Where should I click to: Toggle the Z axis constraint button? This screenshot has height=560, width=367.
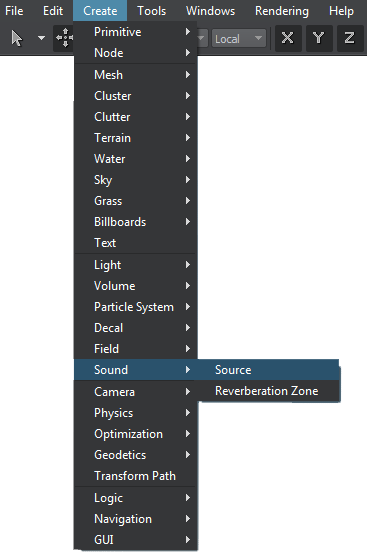[x=350, y=38]
